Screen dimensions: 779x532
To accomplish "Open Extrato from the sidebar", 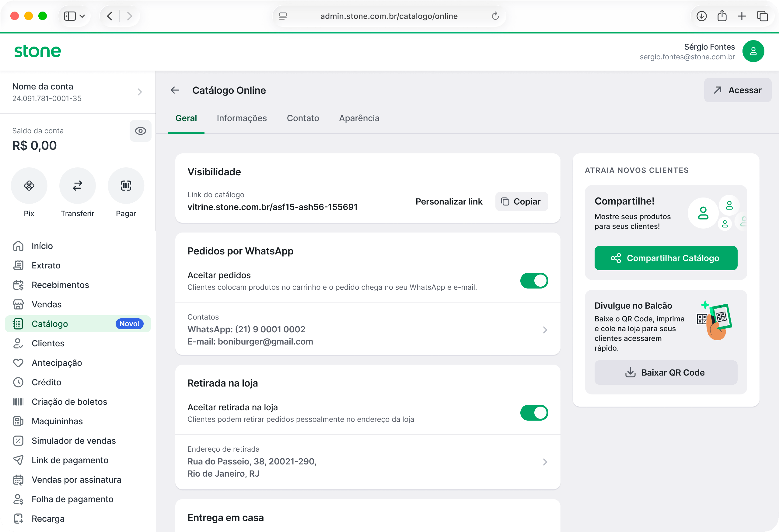I will (x=78, y=265).
